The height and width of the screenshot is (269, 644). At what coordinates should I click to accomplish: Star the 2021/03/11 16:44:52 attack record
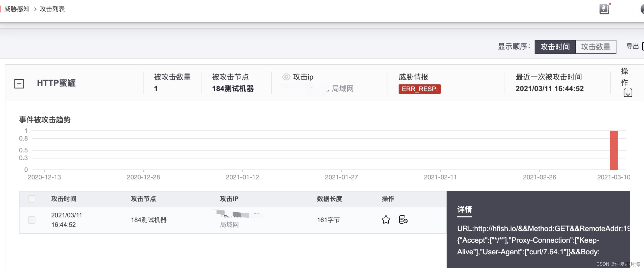386,219
